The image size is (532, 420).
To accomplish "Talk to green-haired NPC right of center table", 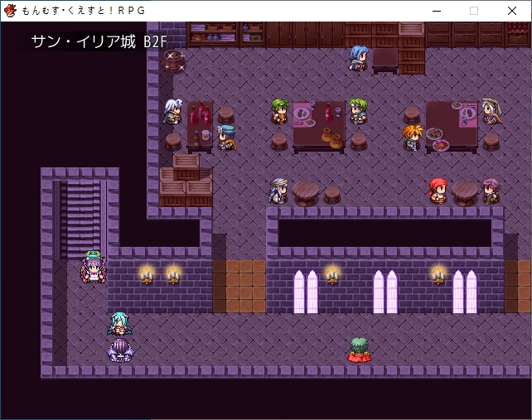I will point(358,111).
